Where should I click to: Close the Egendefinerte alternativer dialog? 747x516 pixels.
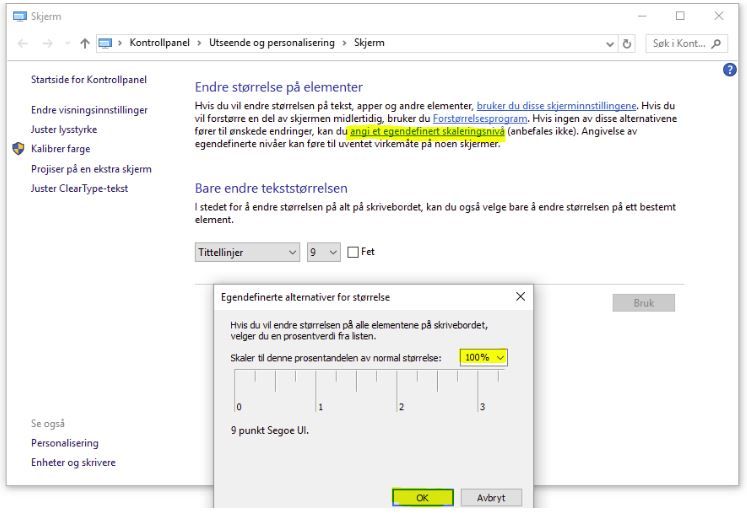(x=520, y=297)
